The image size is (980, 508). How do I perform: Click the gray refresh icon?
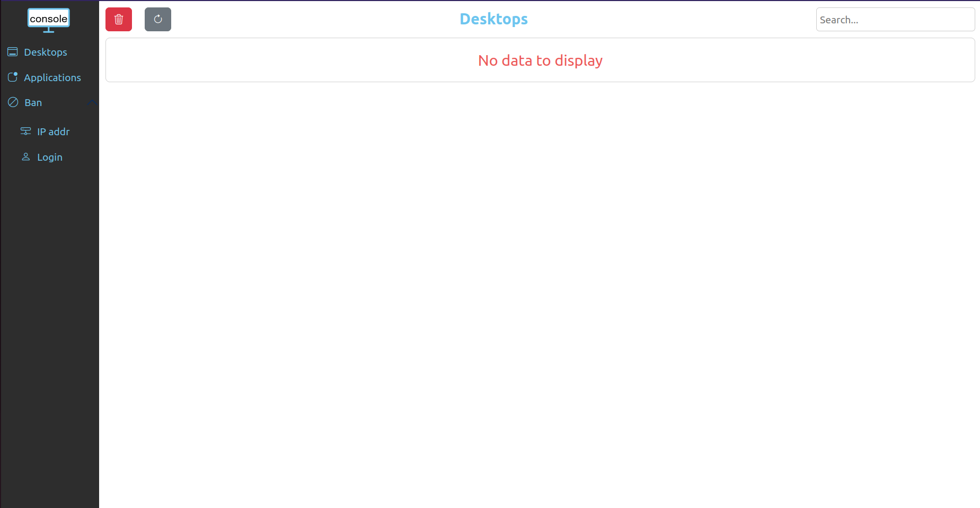coord(157,19)
